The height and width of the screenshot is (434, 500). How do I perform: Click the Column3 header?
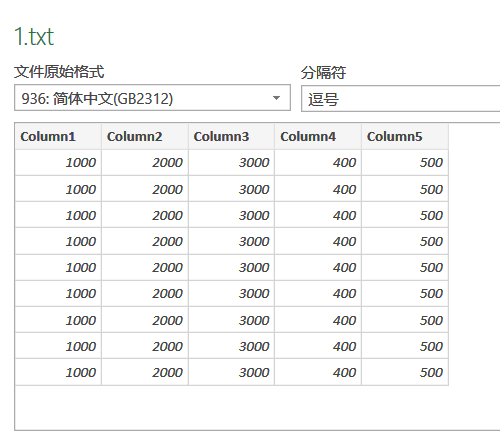click(231, 136)
